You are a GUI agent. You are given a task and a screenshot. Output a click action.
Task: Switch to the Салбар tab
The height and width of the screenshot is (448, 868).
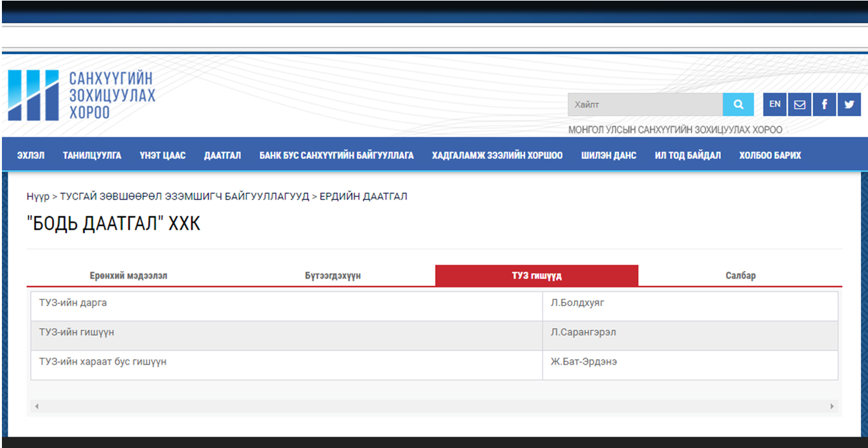coord(740,275)
